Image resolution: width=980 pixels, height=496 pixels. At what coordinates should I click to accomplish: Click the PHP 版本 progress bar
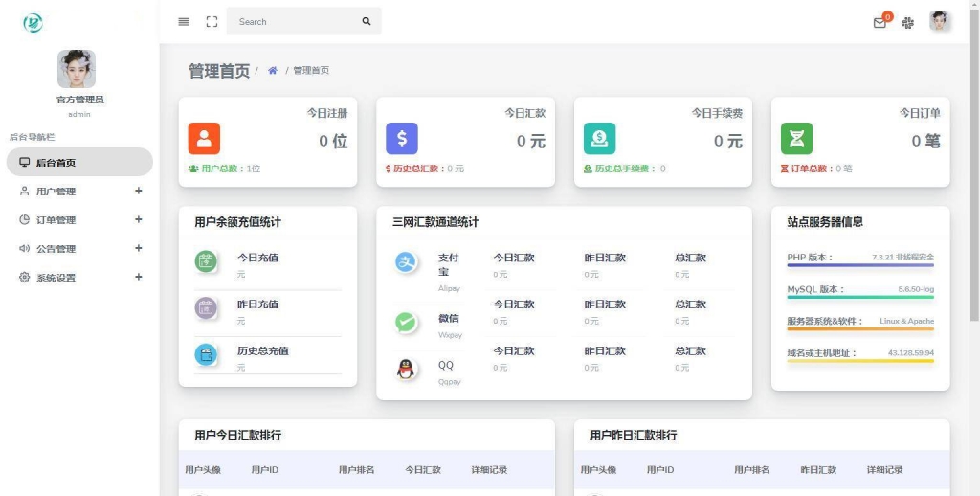coord(859,265)
